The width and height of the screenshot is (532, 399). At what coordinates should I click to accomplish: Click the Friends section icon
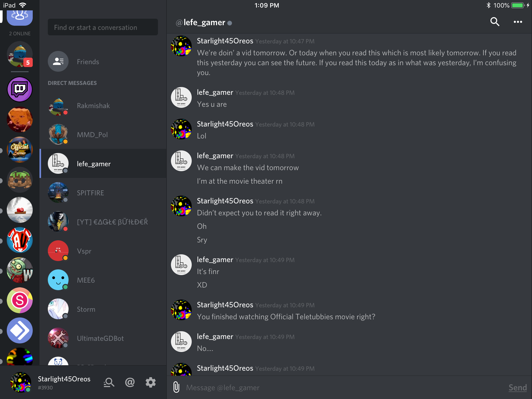[58, 61]
